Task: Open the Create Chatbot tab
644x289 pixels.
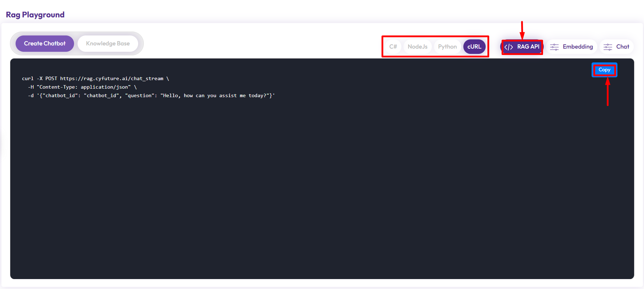Action: (x=45, y=44)
